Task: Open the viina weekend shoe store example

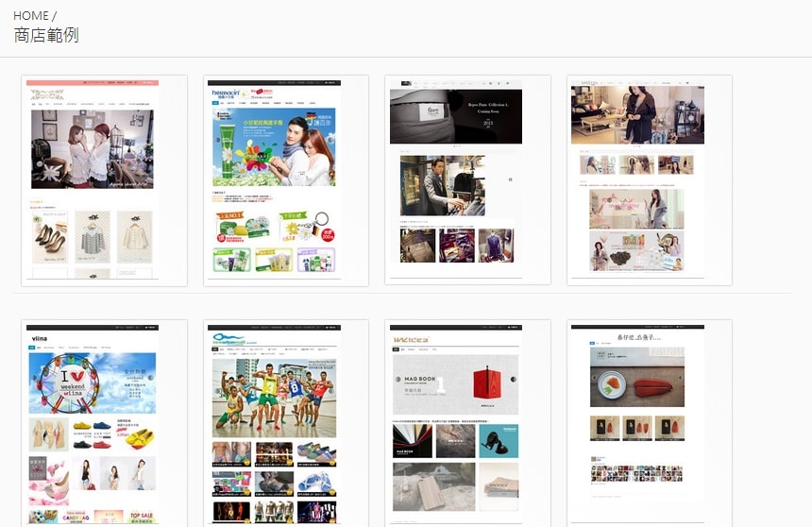Action: pos(104,425)
